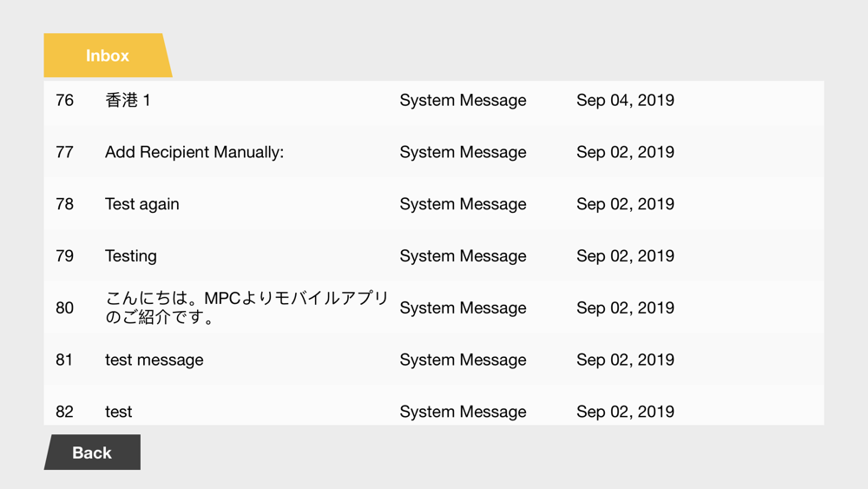Open the Japanese MPC mobile app message

(x=247, y=307)
